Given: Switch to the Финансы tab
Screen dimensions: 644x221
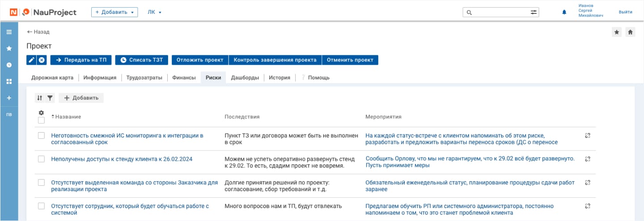Looking at the screenshot, I should coord(184,78).
